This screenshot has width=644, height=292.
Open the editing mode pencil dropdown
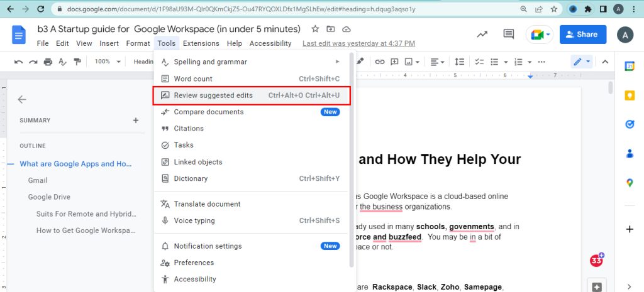(581, 62)
